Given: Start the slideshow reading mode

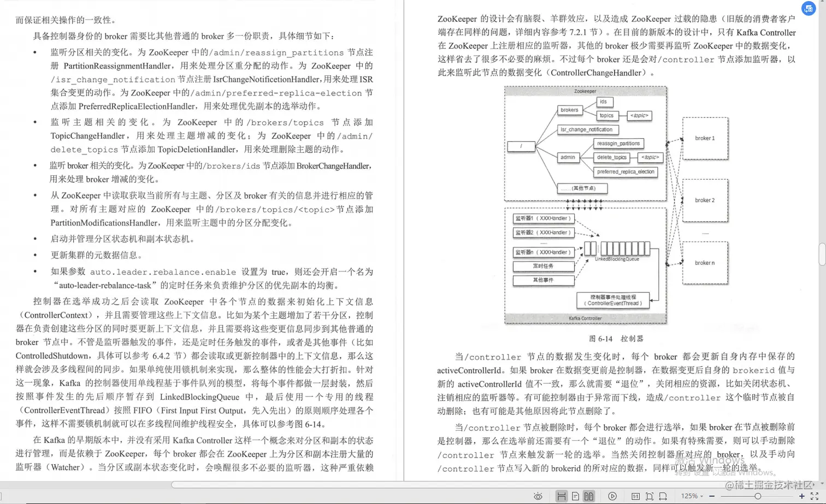Looking at the screenshot, I should [x=612, y=497].
